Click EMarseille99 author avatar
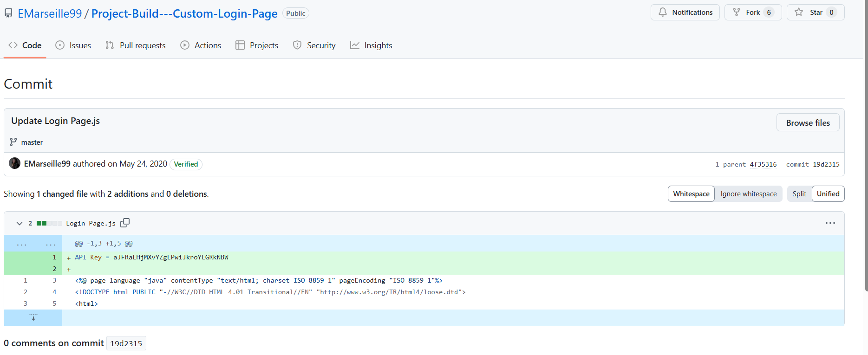 [15, 163]
